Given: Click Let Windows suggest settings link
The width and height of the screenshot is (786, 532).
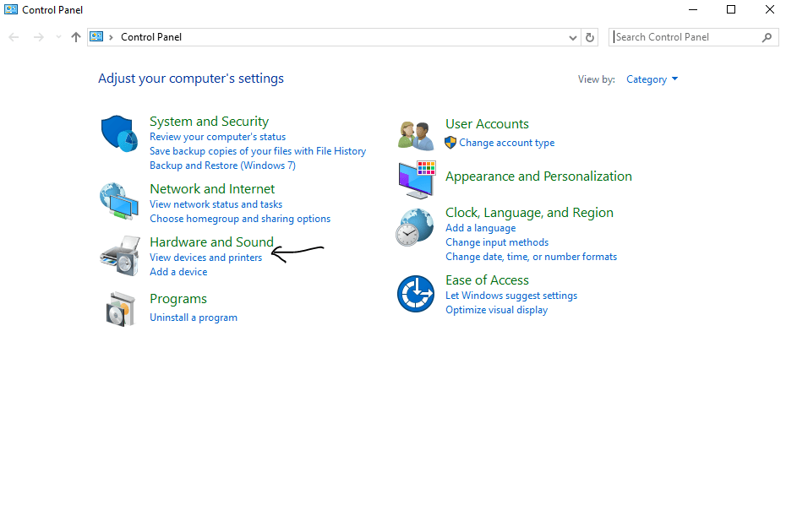Looking at the screenshot, I should point(511,296).
